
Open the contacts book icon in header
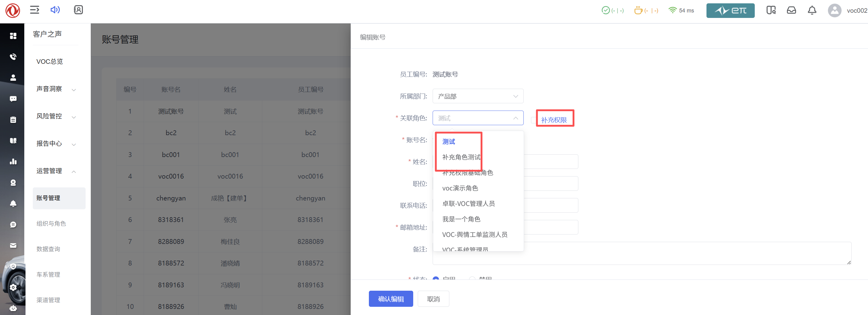[78, 10]
